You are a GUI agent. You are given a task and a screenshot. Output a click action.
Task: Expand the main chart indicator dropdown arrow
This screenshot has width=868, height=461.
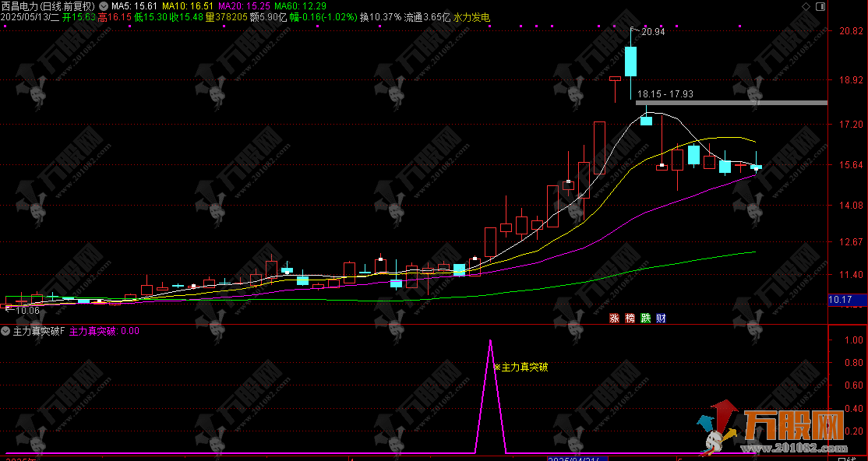(104, 7)
